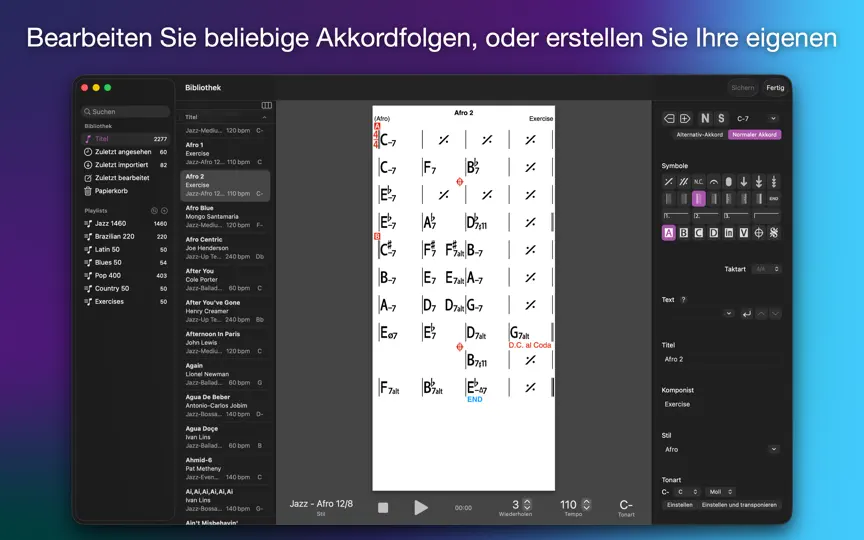
Task: Open the Moll mode dropdown
Action: point(721,492)
